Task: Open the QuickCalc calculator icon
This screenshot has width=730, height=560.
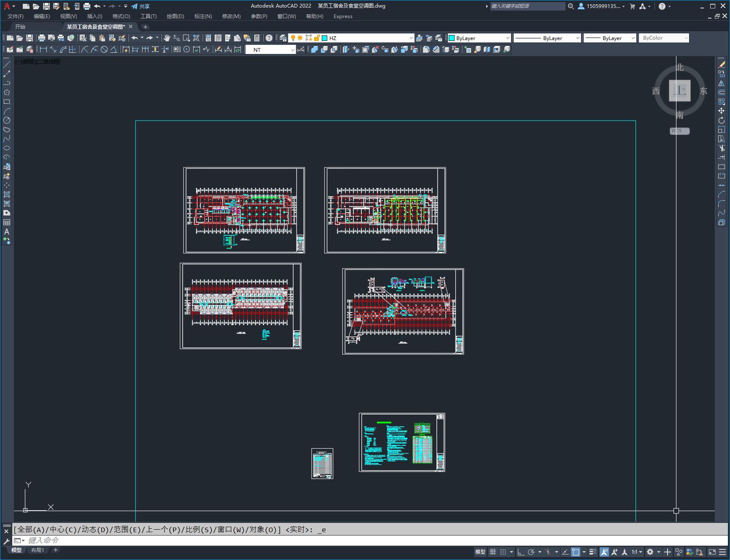Action: point(257,38)
